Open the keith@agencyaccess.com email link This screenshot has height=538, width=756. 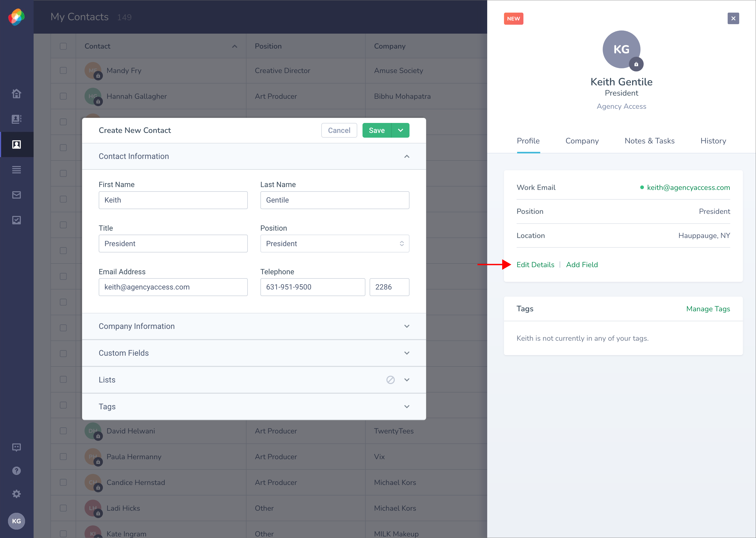point(689,188)
